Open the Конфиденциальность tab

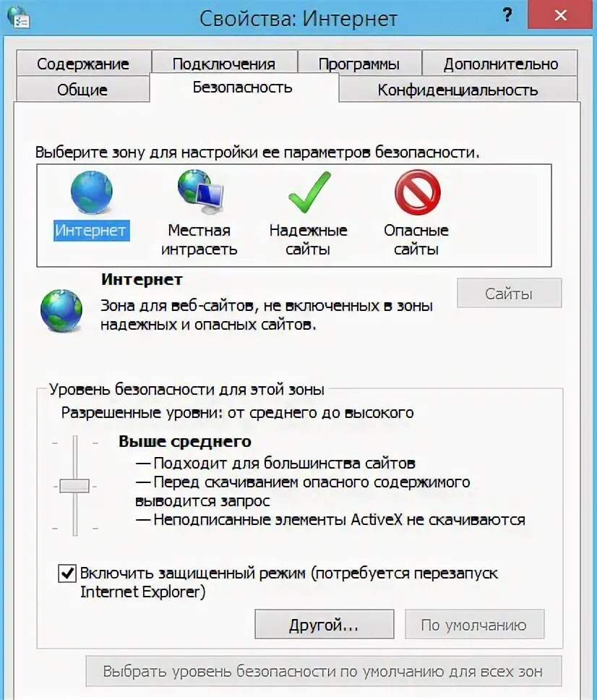pos(458,90)
